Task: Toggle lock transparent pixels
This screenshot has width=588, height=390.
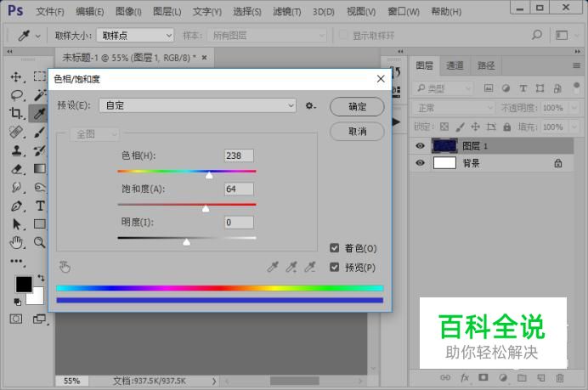Action: tap(444, 127)
